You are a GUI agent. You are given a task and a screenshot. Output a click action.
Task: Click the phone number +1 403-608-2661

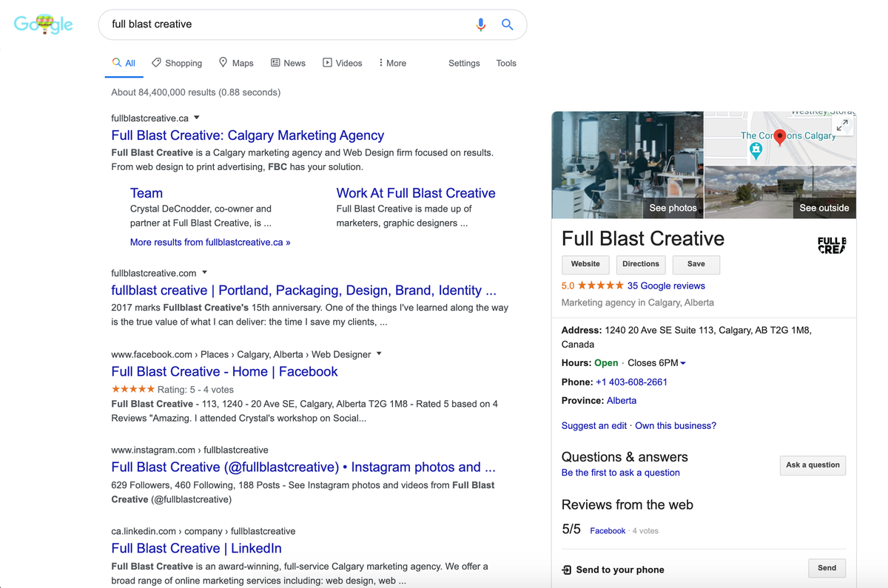coord(631,382)
